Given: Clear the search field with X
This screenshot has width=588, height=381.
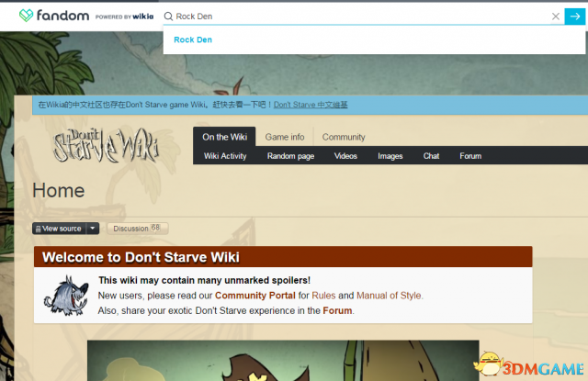Looking at the screenshot, I should pos(555,17).
